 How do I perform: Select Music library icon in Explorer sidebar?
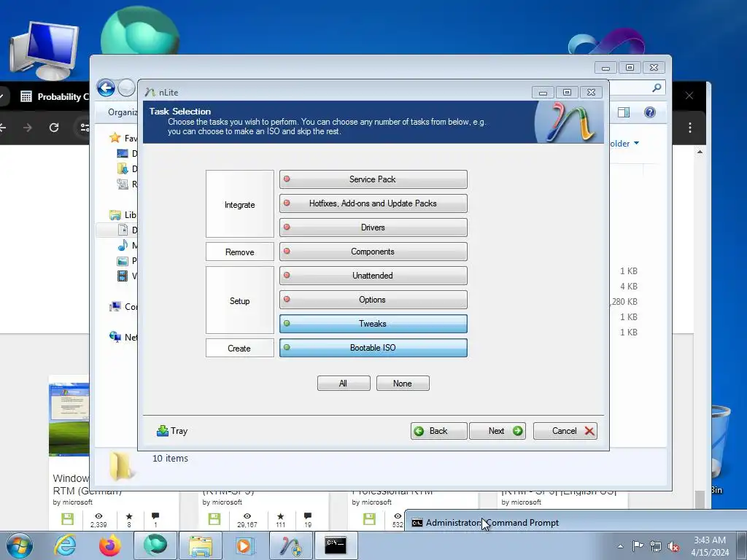point(123,245)
